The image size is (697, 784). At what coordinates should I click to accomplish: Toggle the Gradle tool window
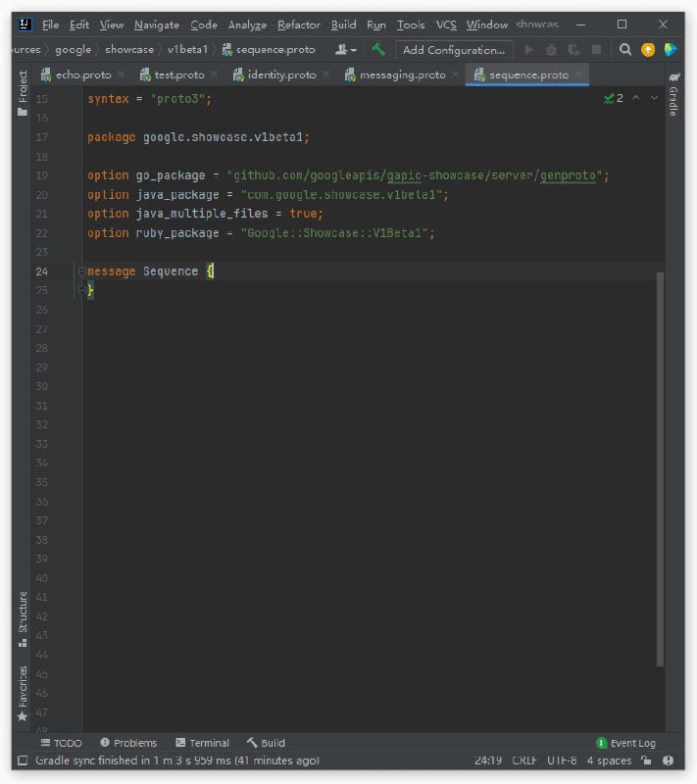[x=674, y=94]
